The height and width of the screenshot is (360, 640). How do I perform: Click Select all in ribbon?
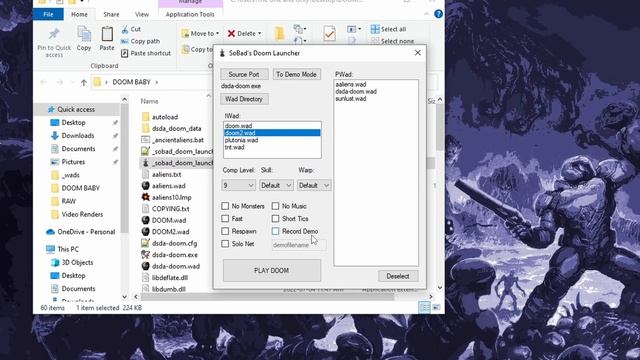388,29
